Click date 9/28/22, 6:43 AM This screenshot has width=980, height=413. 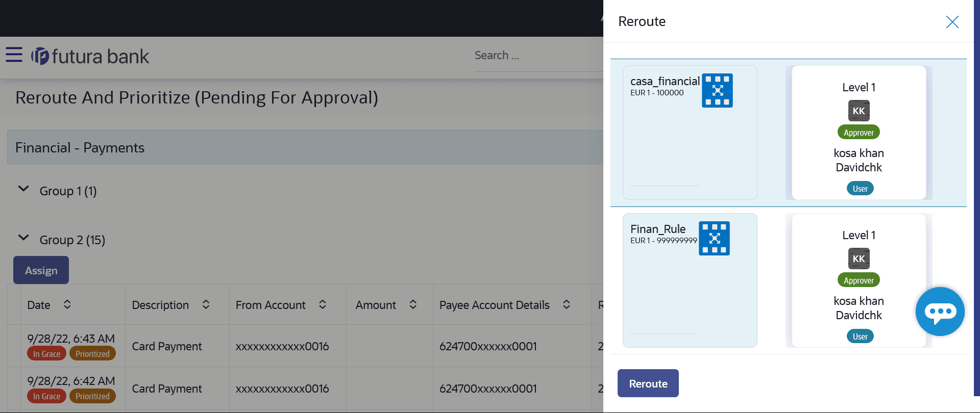(71, 339)
